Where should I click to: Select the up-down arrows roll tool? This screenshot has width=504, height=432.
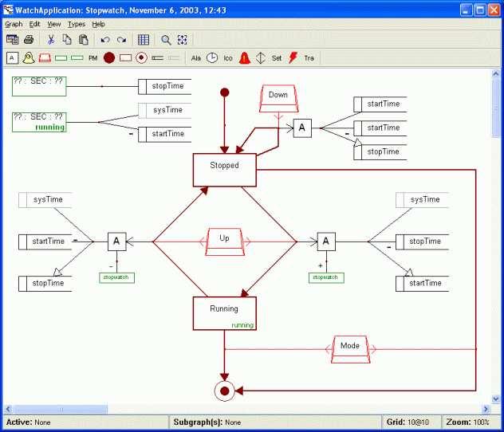261,58
